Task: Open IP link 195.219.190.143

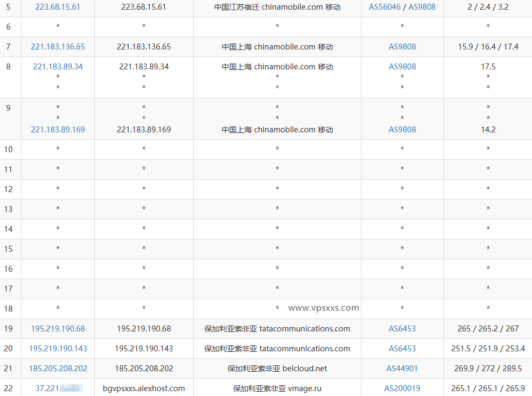Action: pos(58,349)
